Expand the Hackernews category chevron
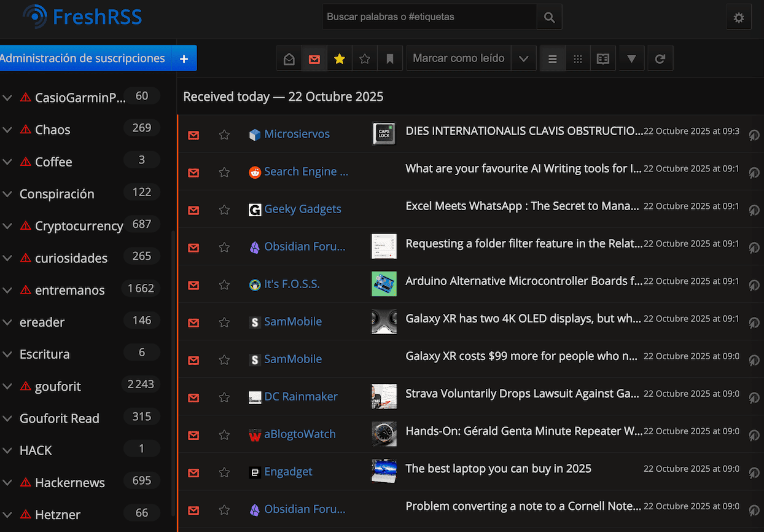Screen dimensions: 764x532 pyautogui.click(x=7, y=483)
